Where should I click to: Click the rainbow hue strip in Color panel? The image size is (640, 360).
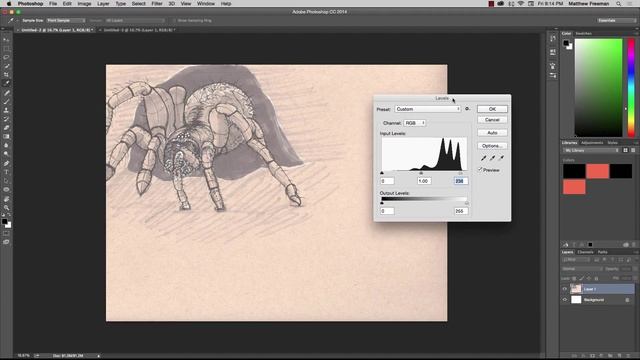click(x=631, y=88)
